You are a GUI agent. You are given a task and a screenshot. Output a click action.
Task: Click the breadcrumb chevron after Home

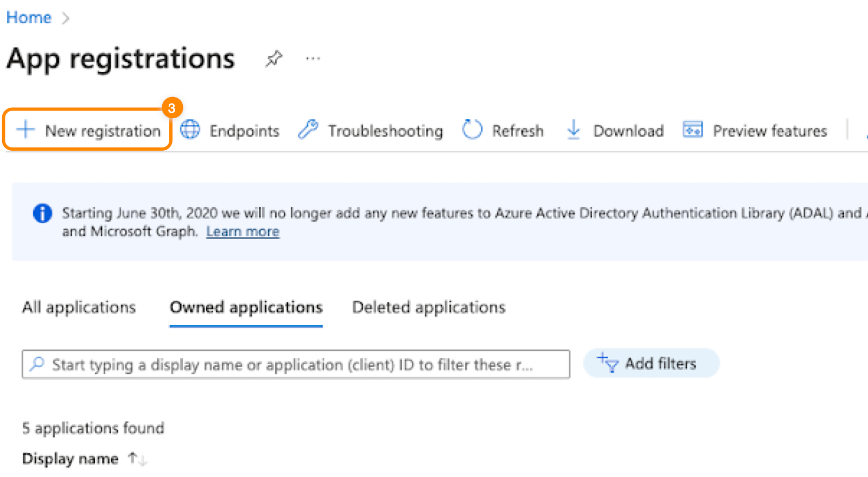tap(66, 18)
